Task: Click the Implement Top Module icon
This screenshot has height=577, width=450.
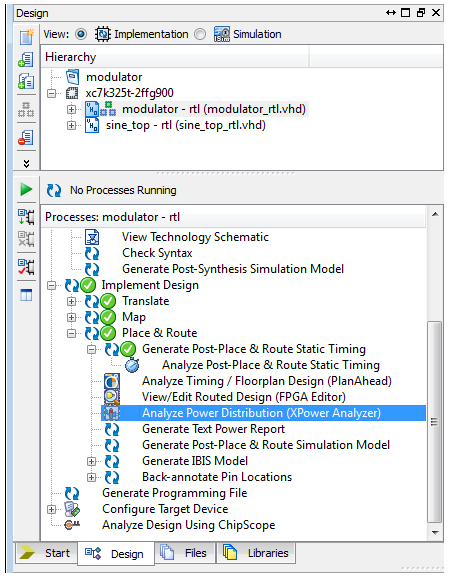Action: point(26,267)
